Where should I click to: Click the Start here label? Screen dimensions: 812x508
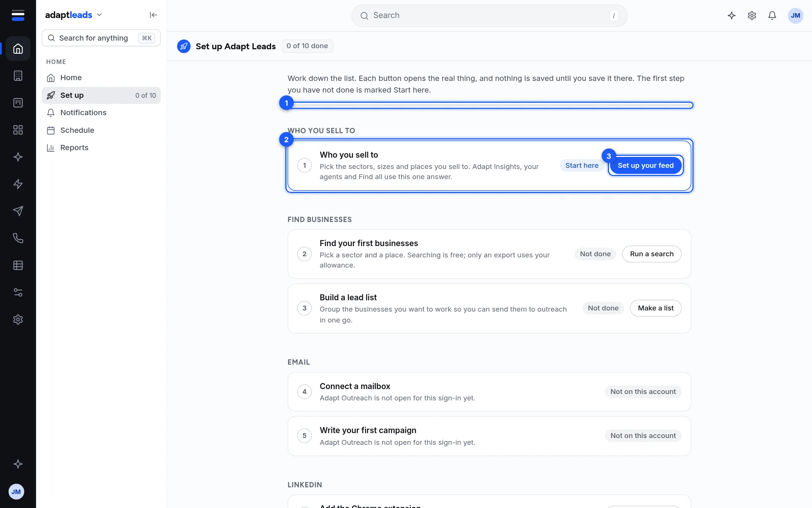582,166
